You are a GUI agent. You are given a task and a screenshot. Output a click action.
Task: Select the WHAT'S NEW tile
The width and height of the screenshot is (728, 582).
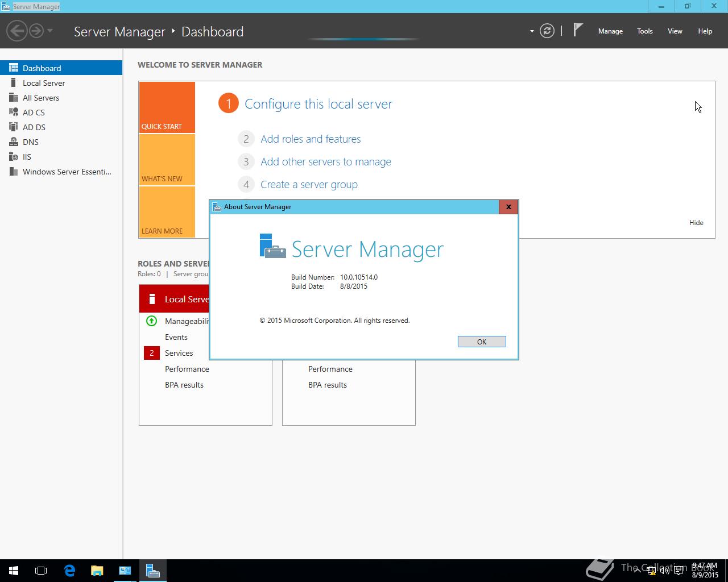[x=167, y=160]
